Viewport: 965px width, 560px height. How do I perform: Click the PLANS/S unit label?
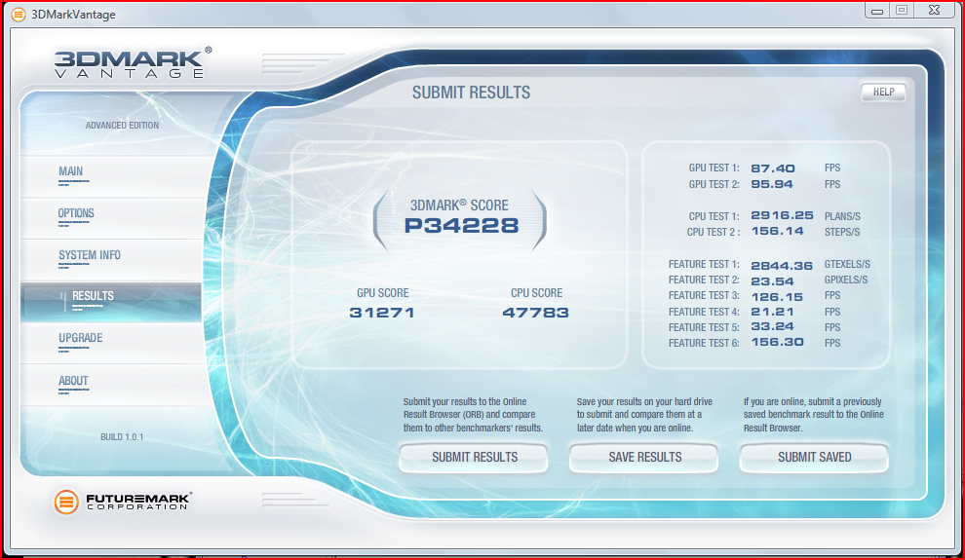tap(842, 216)
